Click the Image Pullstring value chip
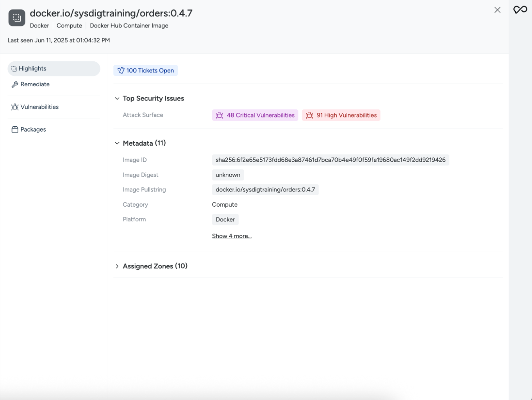 click(265, 190)
